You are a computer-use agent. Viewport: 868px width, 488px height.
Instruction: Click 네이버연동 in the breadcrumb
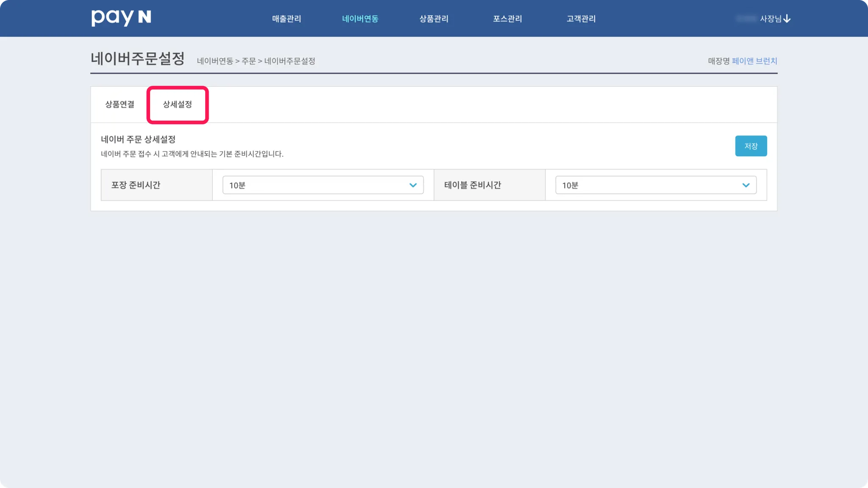(x=215, y=61)
